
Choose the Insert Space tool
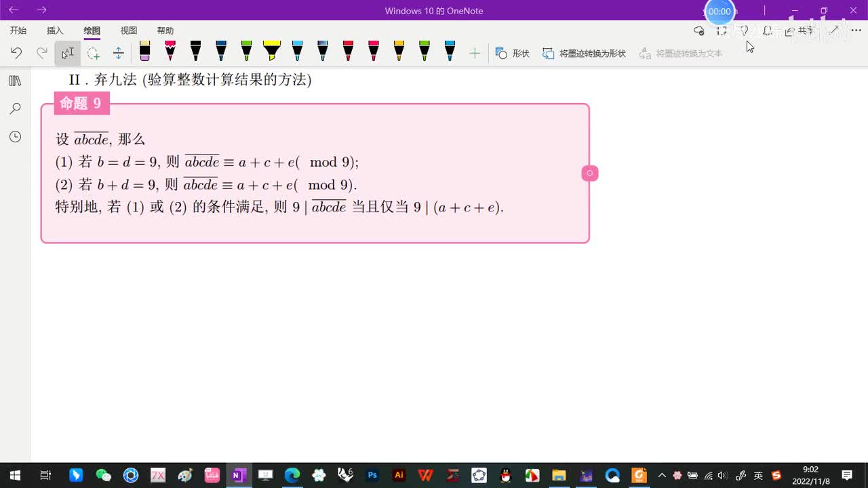point(118,53)
